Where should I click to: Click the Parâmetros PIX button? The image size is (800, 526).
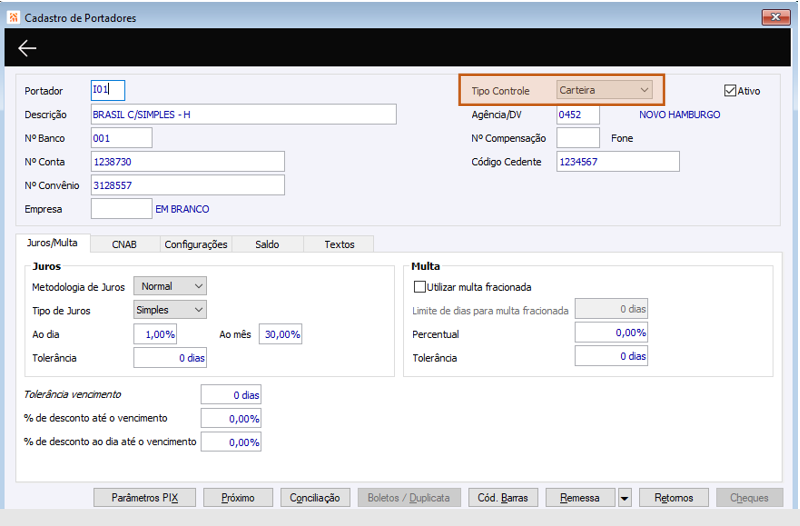(x=144, y=497)
